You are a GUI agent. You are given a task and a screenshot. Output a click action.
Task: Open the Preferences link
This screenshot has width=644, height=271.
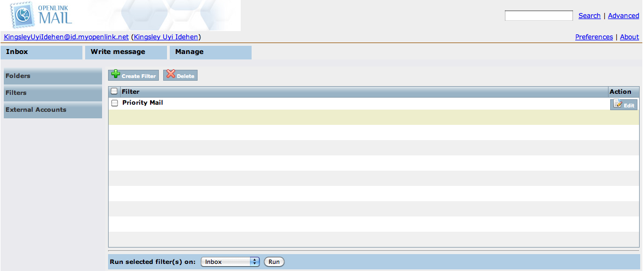594,37
